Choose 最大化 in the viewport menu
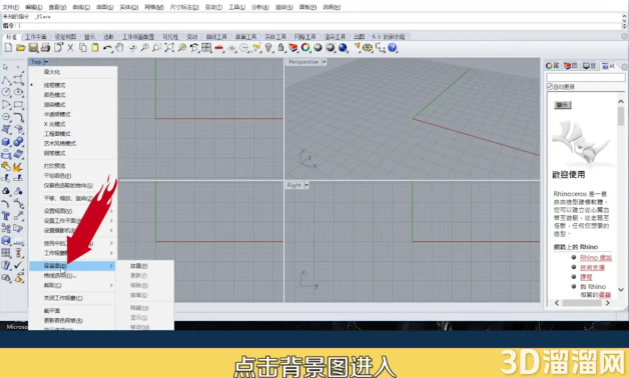629x378 pixels. [x=52, y=72]
